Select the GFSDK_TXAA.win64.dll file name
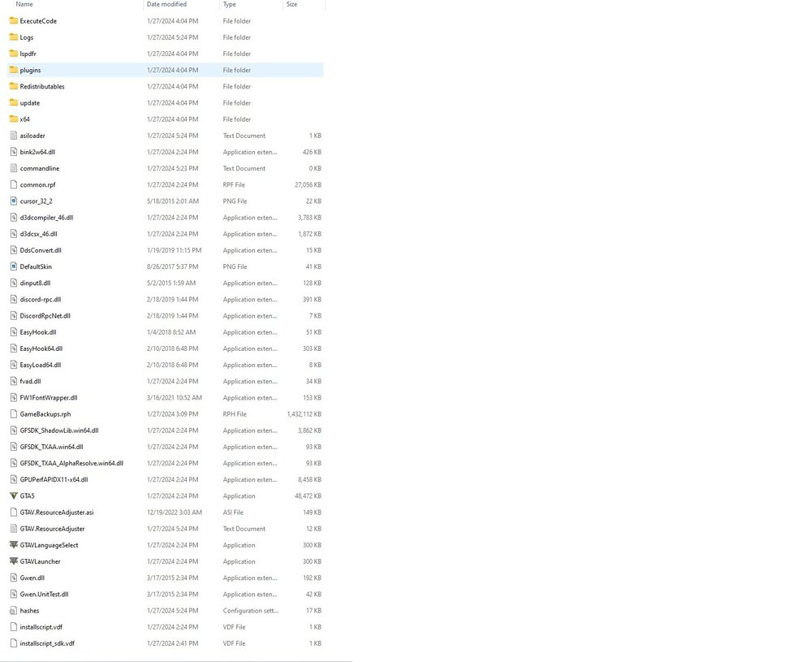This screenshot has height=662, width=812. coord(51,447)
